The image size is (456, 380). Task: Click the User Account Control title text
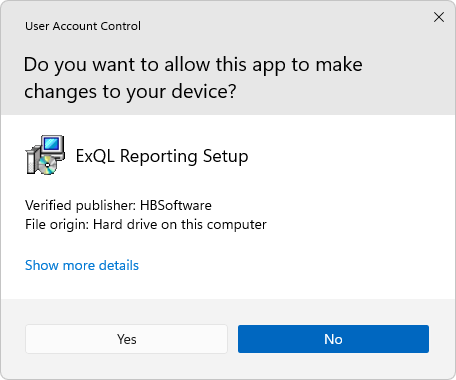(x=83, y=26)
